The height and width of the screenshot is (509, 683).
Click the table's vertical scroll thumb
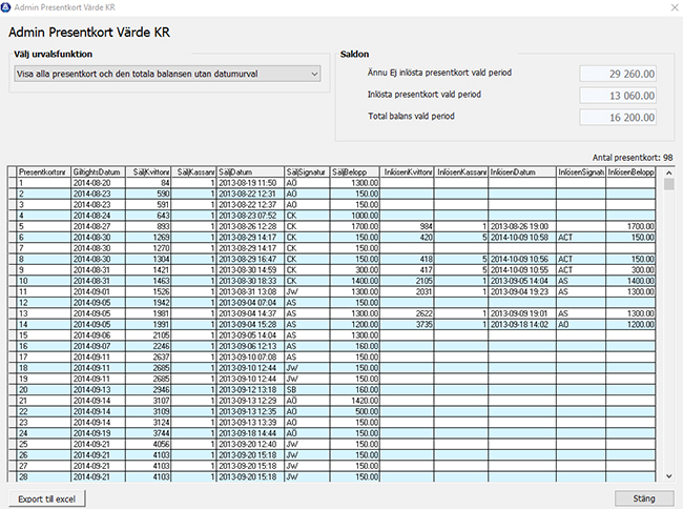(669, 185)
